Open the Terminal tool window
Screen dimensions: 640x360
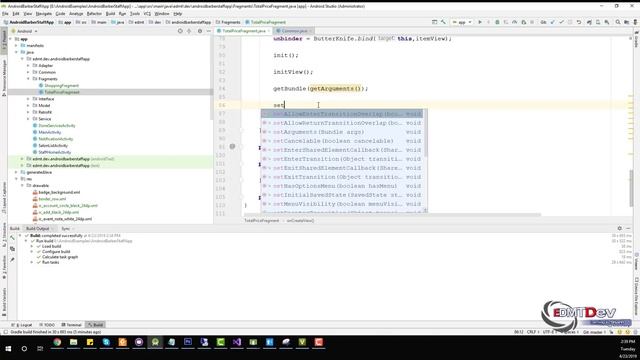(72, 325)
